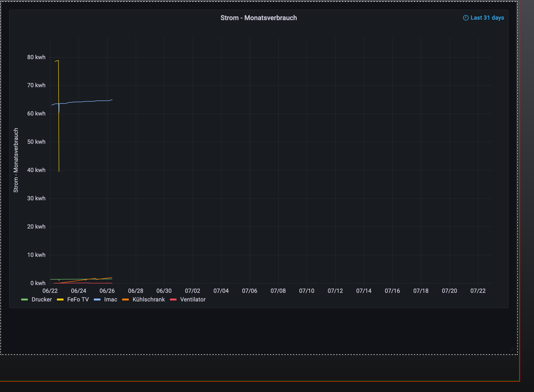Toggle Drucker series via its legend label

coord(42,300)
